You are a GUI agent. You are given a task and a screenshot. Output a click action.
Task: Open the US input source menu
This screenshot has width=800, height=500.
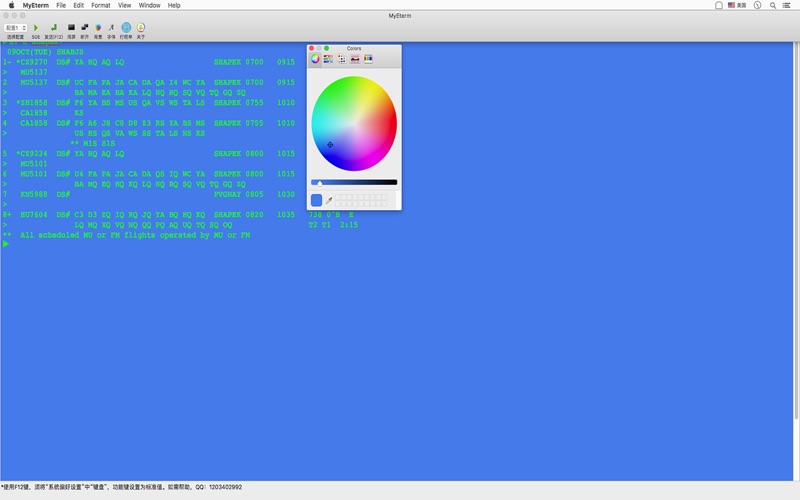click(x=735, y=5)
